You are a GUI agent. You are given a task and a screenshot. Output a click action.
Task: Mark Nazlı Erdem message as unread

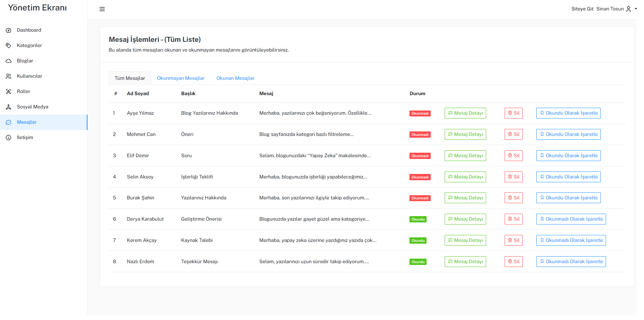tap(571, 262)
